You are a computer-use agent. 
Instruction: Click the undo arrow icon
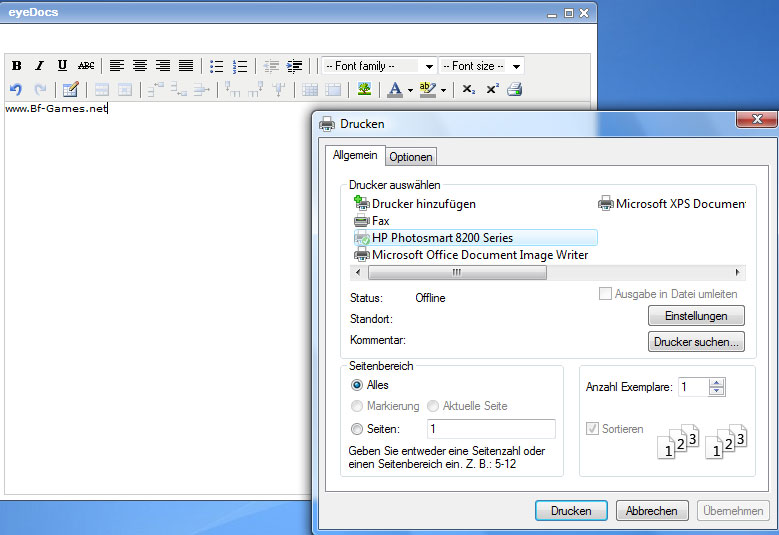coord(16,90)
